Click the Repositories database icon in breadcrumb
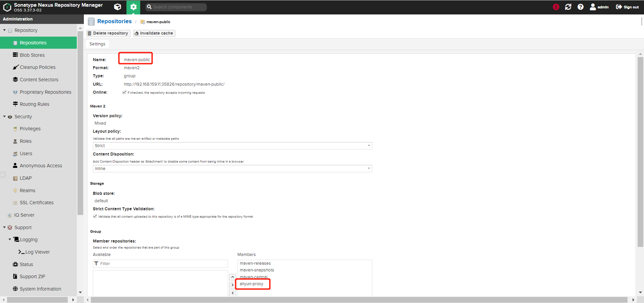 click(x=91, y=21)
